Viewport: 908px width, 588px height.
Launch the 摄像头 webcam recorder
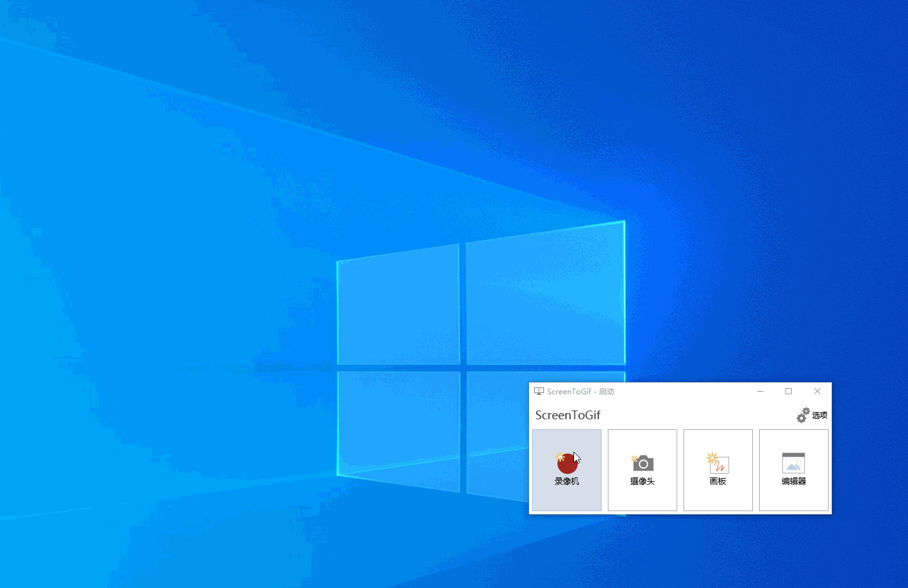(x=642, y=470)
